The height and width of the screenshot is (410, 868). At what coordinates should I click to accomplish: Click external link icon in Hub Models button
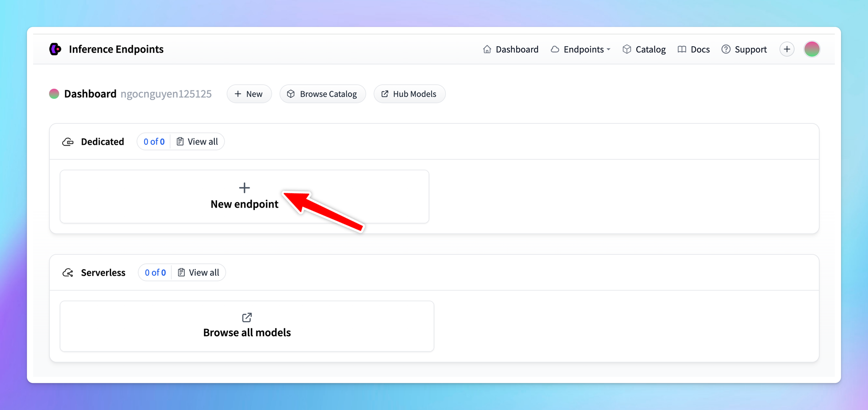point(385,94)
